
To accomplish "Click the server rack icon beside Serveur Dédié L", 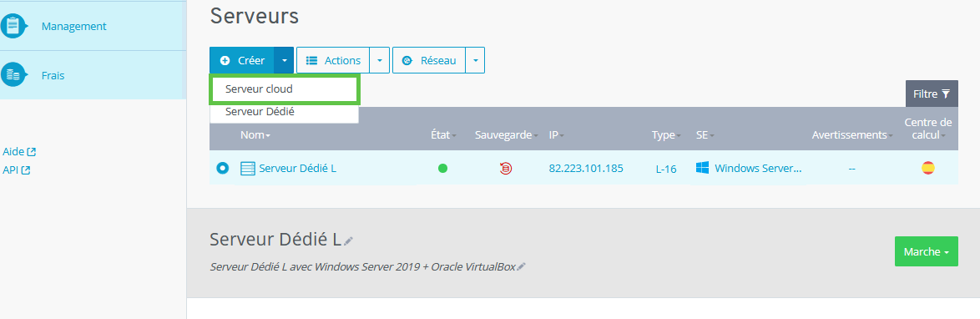I will [248, 168].
